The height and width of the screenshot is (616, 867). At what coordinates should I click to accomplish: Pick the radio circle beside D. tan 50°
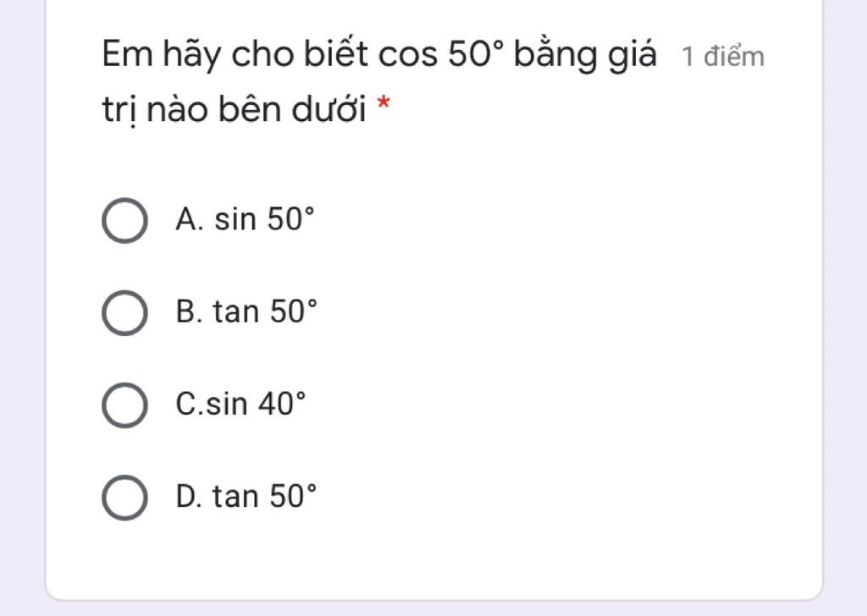124,498
